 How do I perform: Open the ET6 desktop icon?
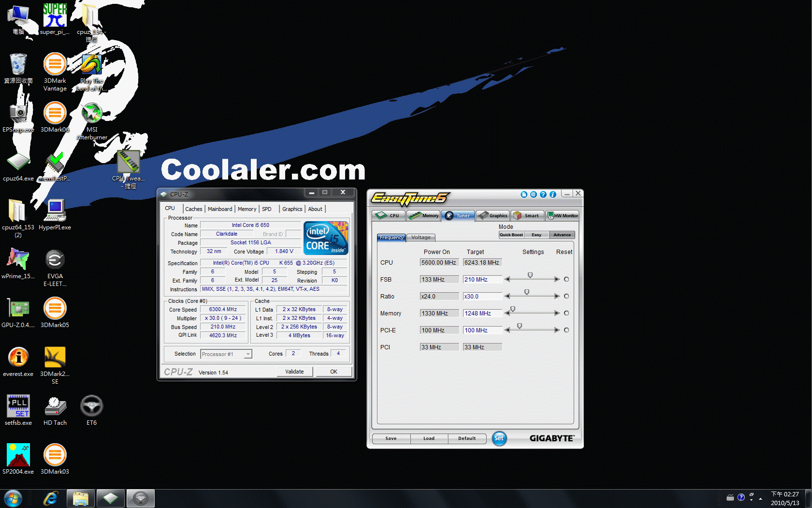coord(91,410)
